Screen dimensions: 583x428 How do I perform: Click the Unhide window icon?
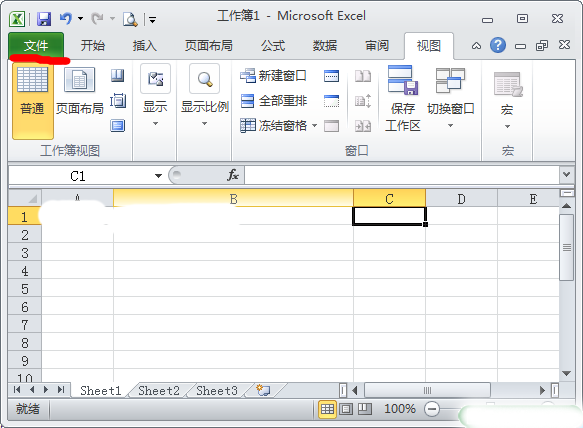[x=331, y=126]
